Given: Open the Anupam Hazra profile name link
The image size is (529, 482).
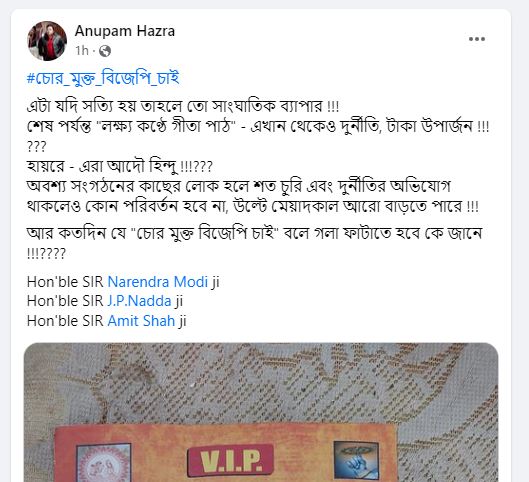Looking at the screenshot, I should 125,31.
